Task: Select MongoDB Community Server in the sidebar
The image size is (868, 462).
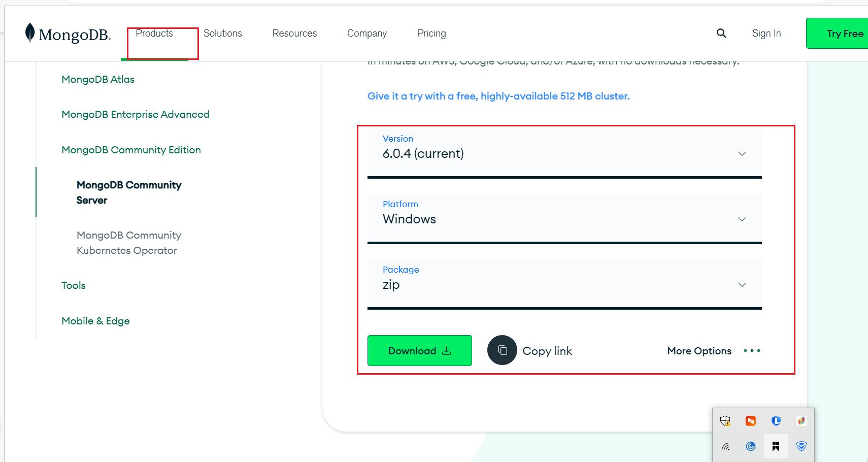Action: tap(129, 192)
